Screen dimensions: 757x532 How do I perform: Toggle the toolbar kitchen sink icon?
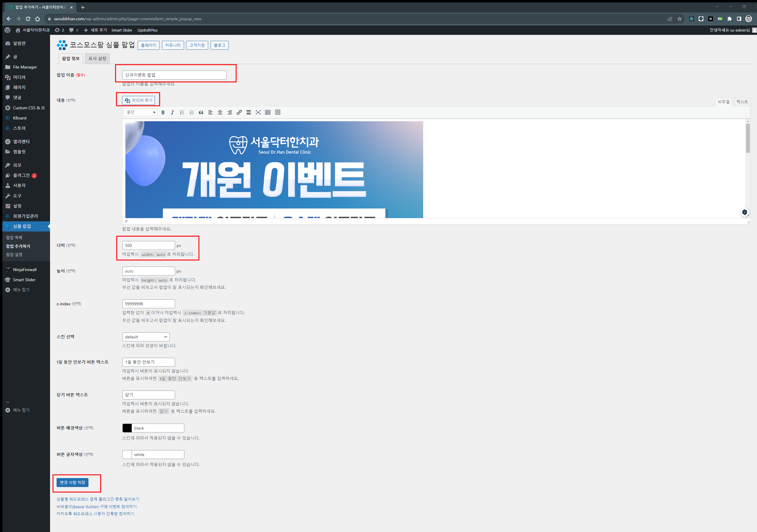pyautogui.click(x=268, y=113)
